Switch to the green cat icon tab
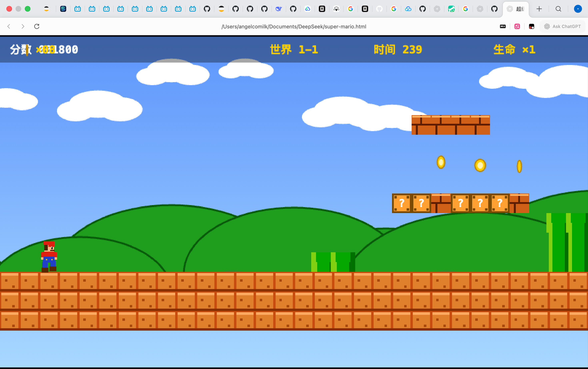This screenshot has width=588, height=369. coord(451,9)
